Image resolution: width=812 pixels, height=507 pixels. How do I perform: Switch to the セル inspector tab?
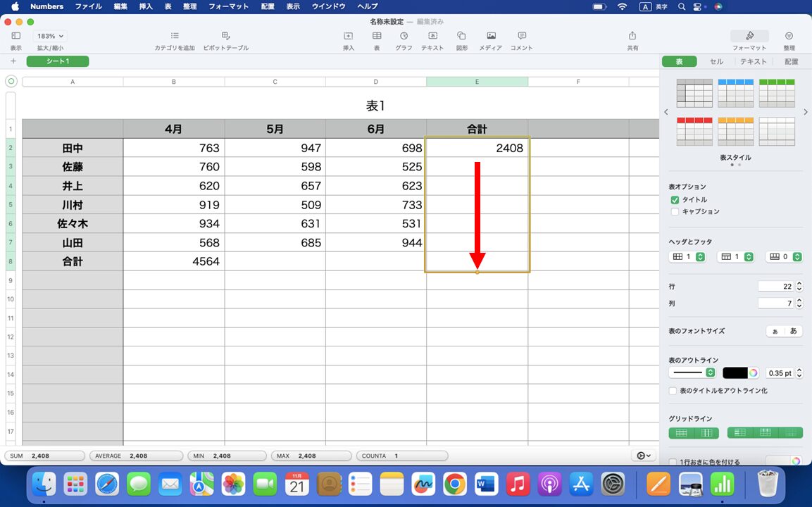click(716, 61)
